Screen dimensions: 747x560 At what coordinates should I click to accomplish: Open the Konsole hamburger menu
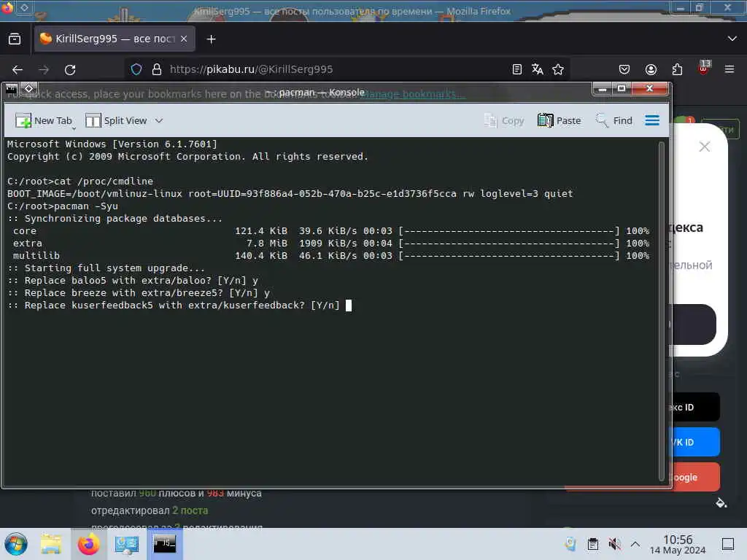[x=652, y=121]
